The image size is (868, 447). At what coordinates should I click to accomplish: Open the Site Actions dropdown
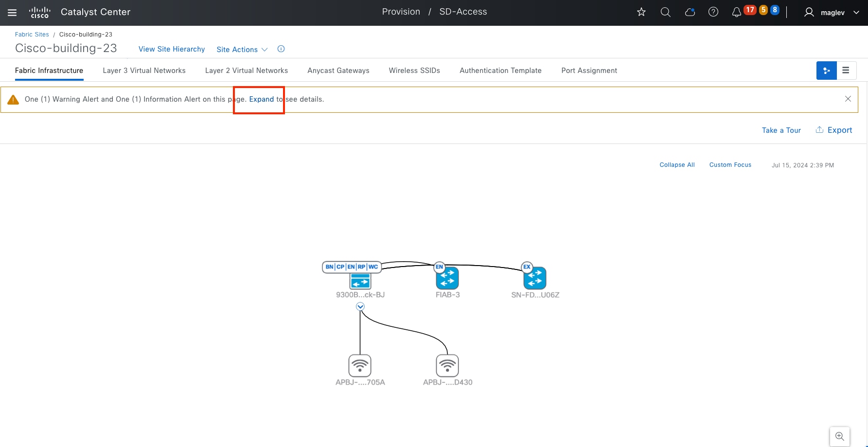242,50
